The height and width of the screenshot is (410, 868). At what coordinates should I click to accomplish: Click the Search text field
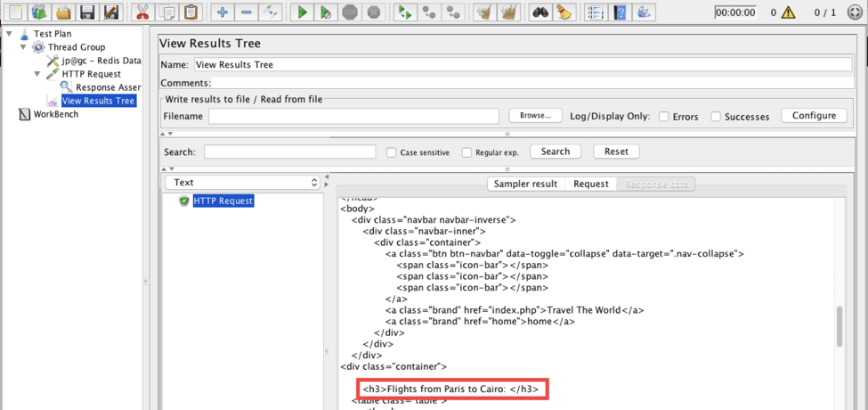tap(290, 152)
